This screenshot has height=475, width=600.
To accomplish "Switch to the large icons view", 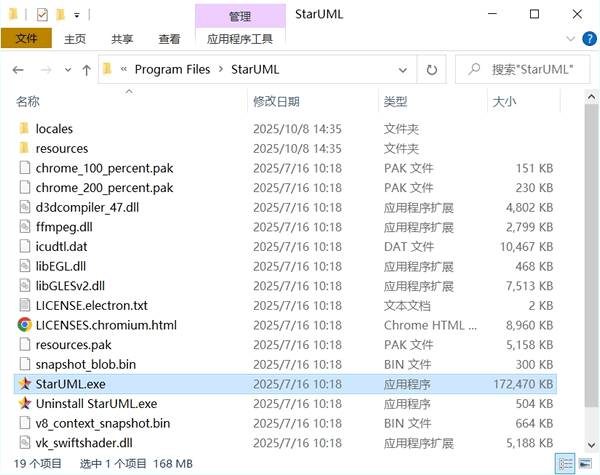I will tap(586, 464).
